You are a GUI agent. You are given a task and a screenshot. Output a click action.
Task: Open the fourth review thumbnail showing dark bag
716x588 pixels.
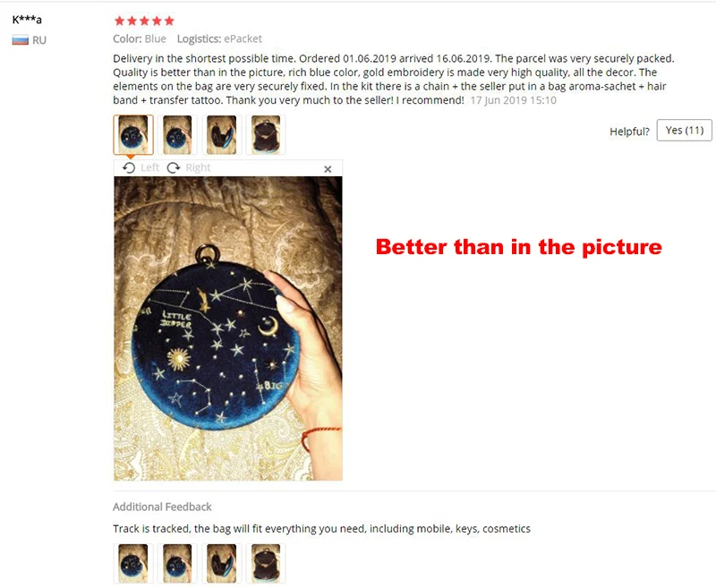pos(266,134)
